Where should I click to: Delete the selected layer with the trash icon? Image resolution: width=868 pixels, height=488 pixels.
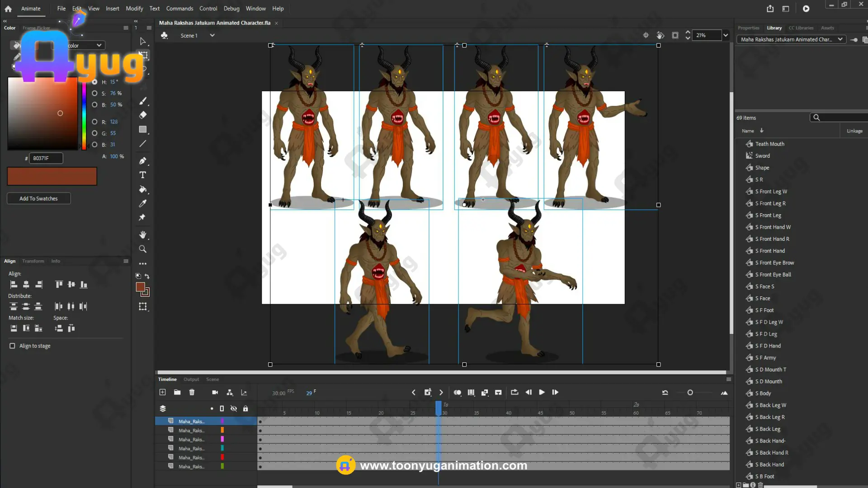(192, 392)
